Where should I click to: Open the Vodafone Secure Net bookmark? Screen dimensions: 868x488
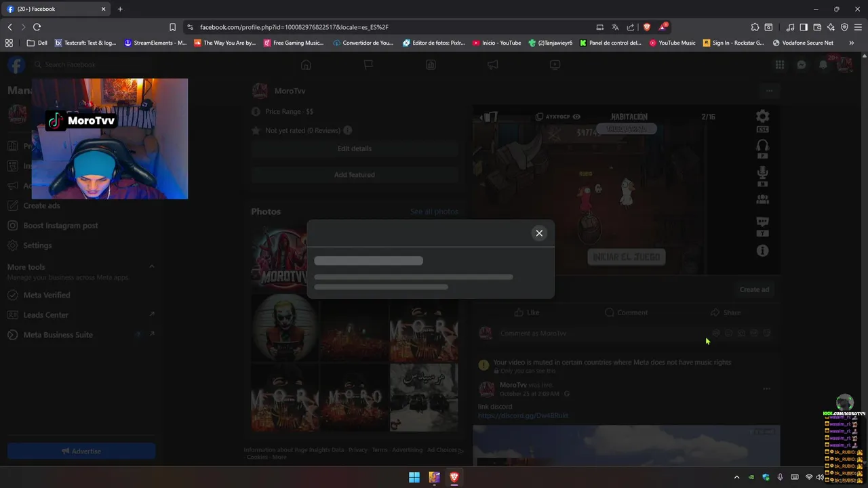804,43
